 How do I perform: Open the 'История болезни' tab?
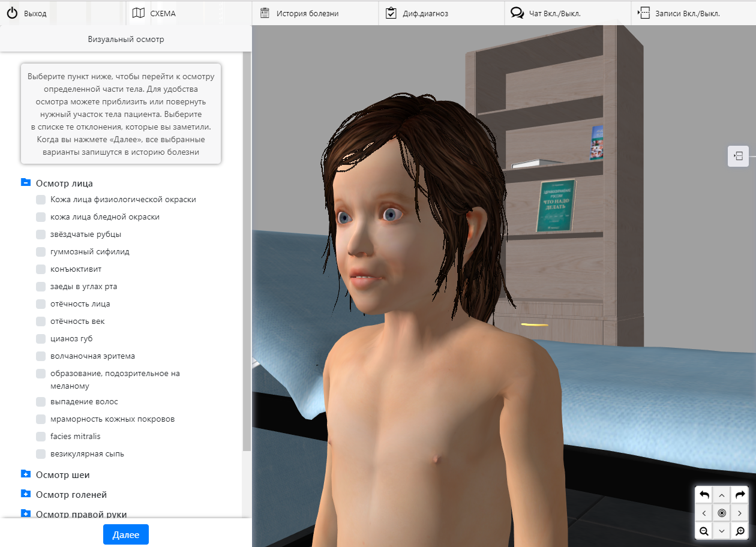click(x=307, y=13)
